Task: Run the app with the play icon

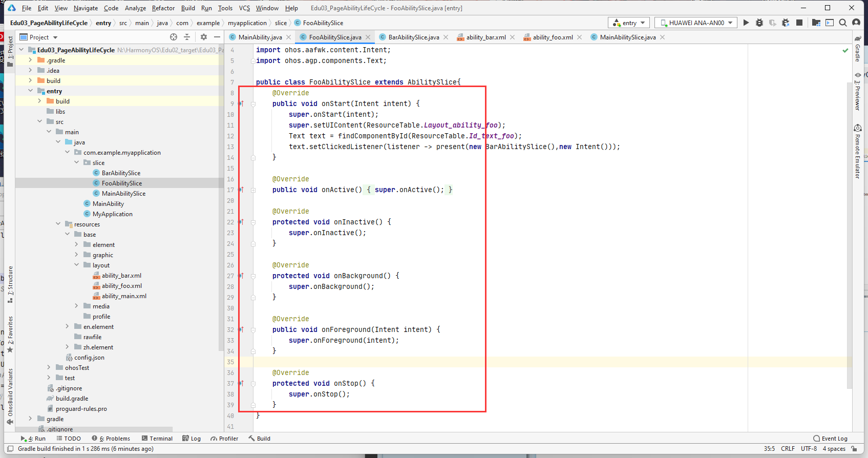Action: 746,23
